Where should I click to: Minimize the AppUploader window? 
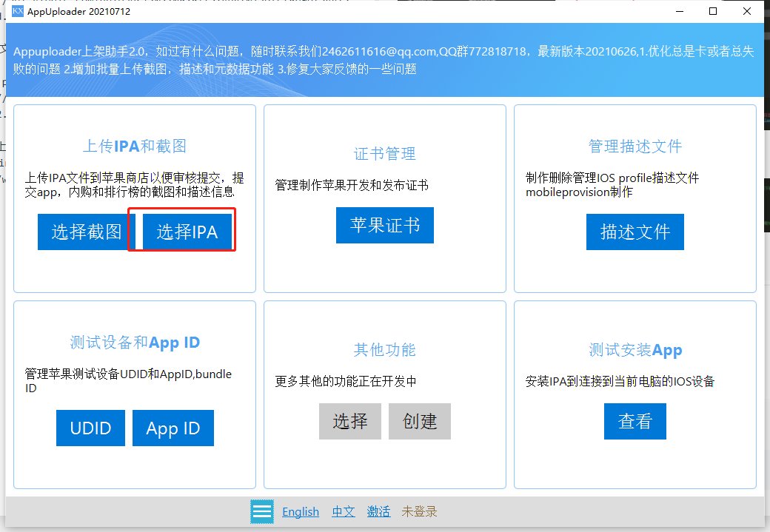click(680, 11)
